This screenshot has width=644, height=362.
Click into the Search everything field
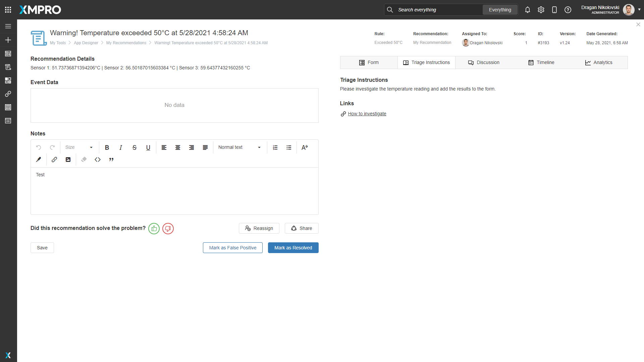(436, 10)
